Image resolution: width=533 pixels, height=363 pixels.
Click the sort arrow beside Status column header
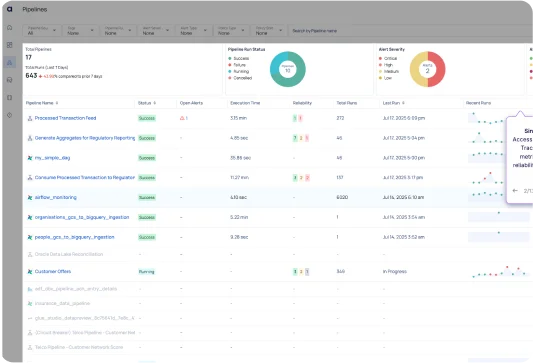tap(155, 103)
